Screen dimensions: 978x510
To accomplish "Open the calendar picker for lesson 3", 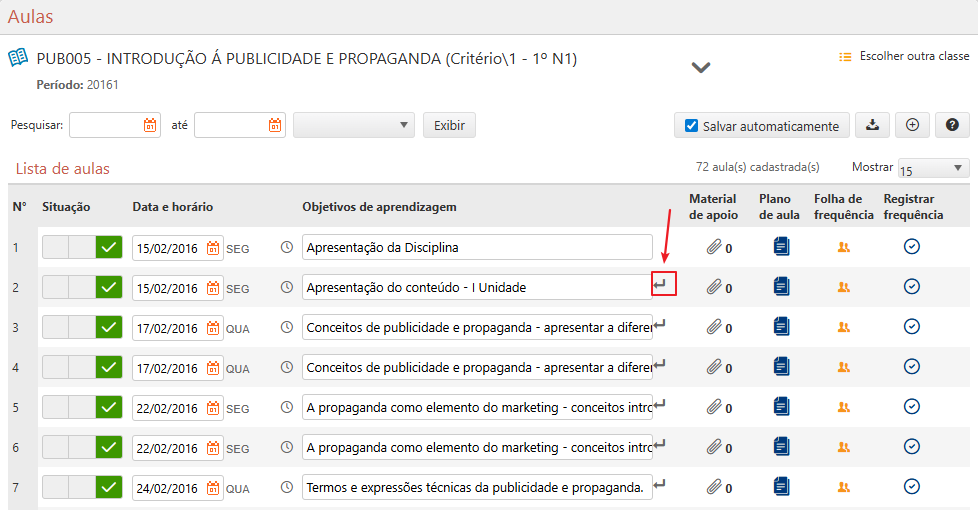I will click(213, 328).
